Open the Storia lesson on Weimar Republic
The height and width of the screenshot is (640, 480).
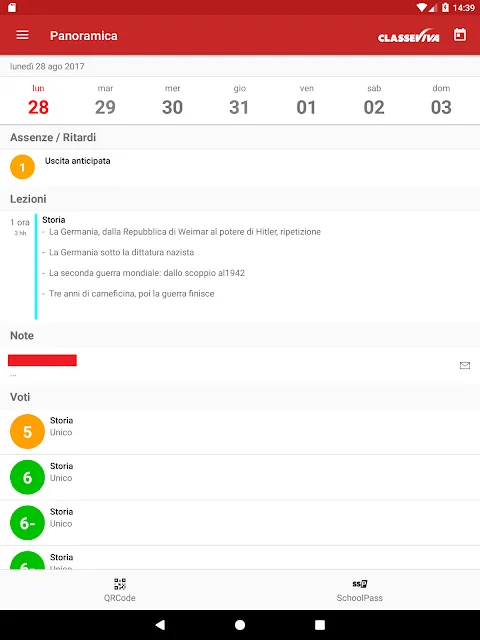[x=240, y=266]
